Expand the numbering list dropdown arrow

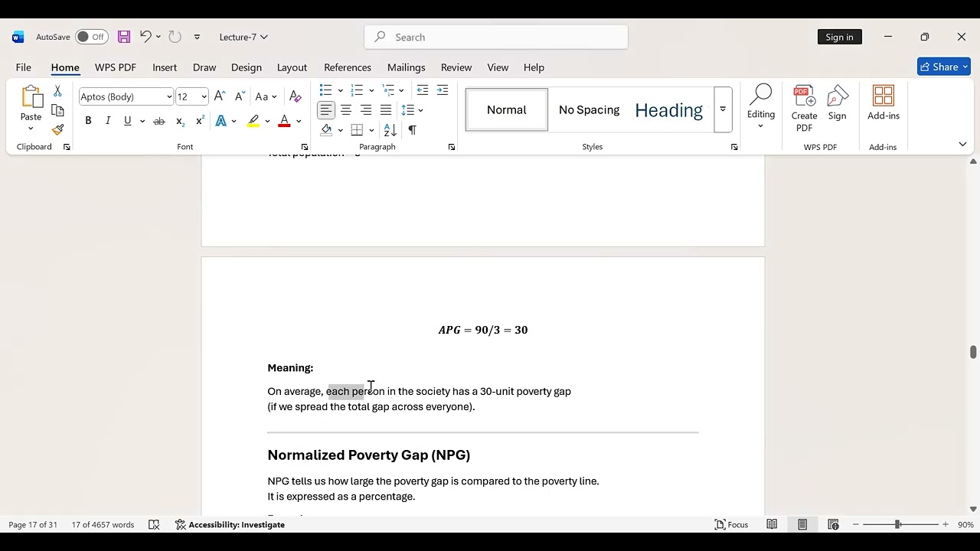[x=371, y=91]
